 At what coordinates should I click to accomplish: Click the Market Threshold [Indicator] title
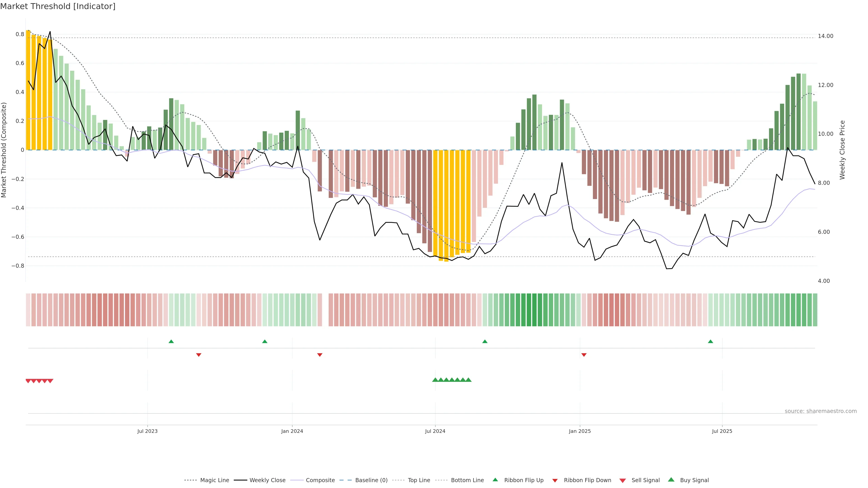click(58, 6)
